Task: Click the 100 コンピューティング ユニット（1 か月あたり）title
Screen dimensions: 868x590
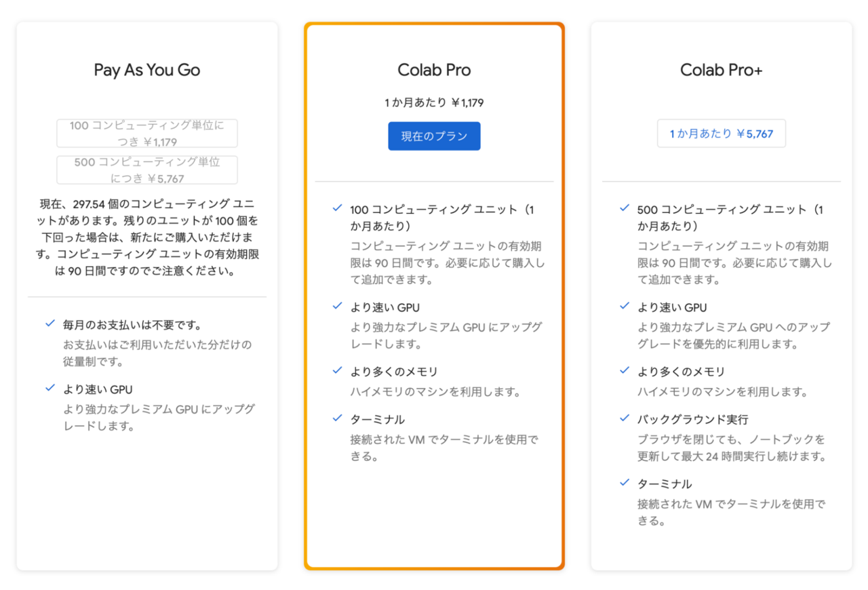Action: pos(442,218)
